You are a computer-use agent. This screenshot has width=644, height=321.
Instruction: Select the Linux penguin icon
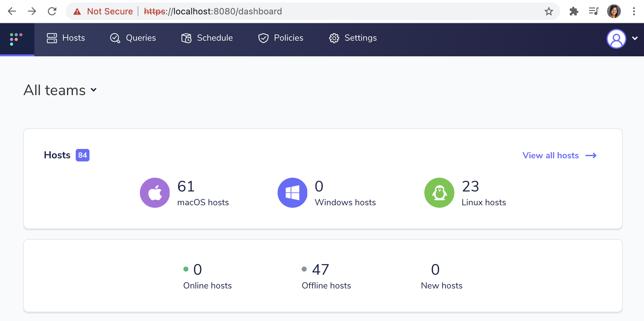(439, 192)
